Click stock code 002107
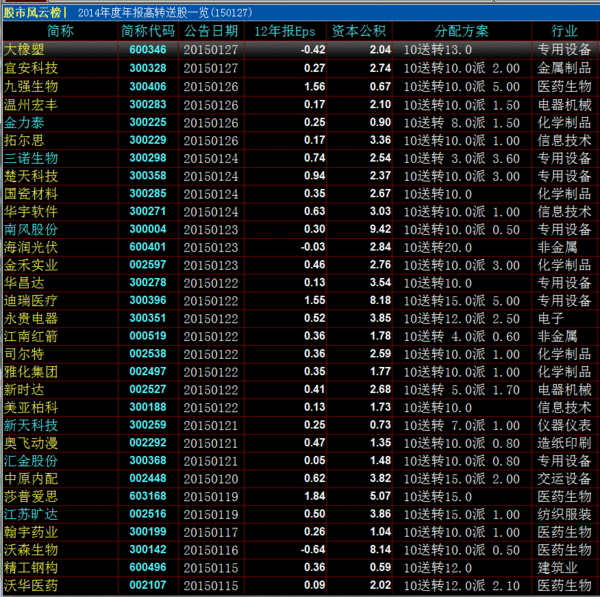The image size is (600, 597). (x=148, y=585)
